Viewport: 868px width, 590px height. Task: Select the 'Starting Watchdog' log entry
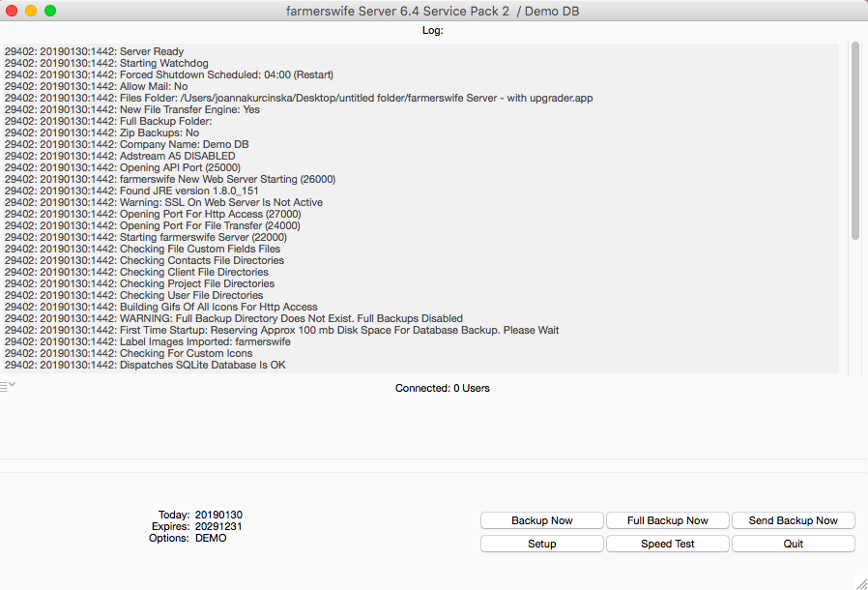tap(106, 63)
